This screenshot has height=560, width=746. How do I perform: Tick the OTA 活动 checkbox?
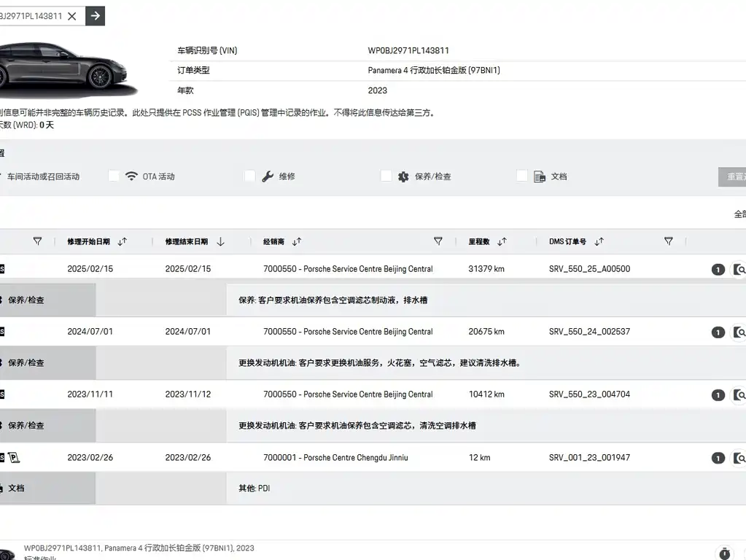114,176
